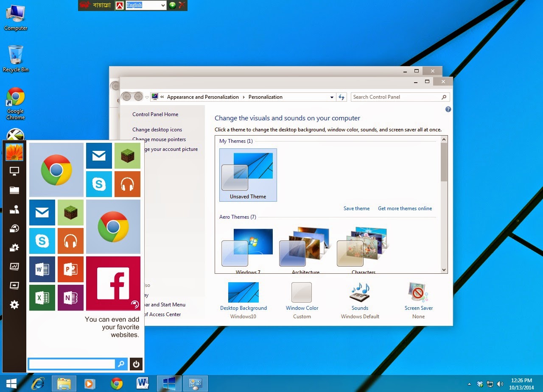The width and height of the screenshot is (543, 392).
Task: Open the recent pages dropdown beside Forward
Action: [147, 97]
